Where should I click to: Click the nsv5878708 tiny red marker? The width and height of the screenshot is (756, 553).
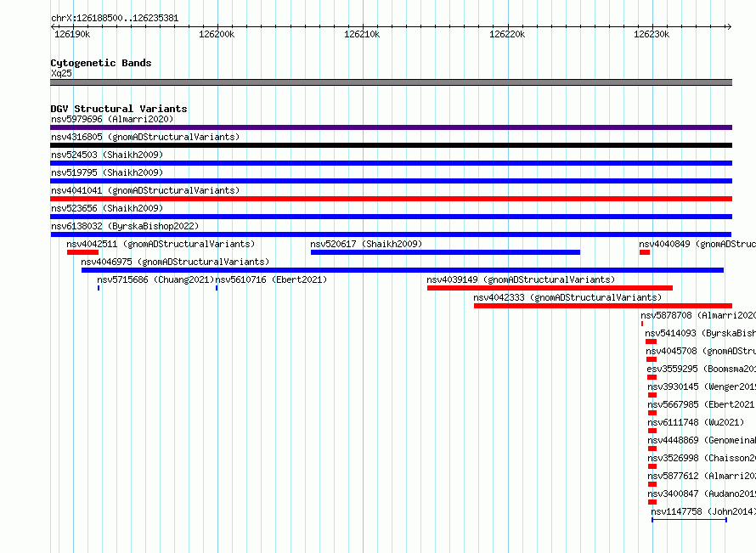(x=642, y=324)
